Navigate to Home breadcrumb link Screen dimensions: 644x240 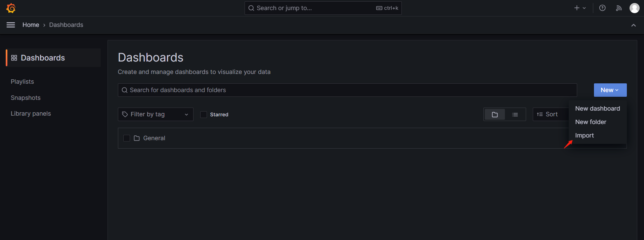[x=31, y=25]
